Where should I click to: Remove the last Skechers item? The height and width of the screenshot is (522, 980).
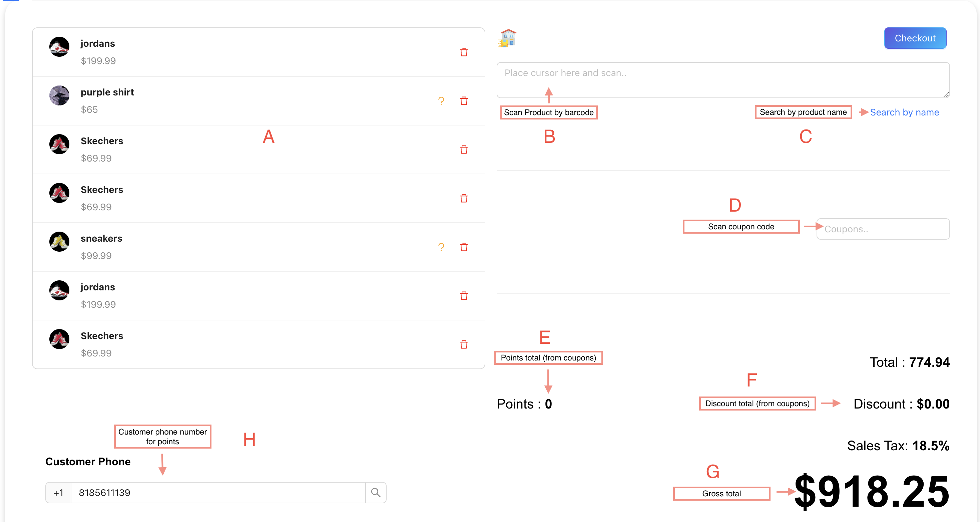[464, 344]
